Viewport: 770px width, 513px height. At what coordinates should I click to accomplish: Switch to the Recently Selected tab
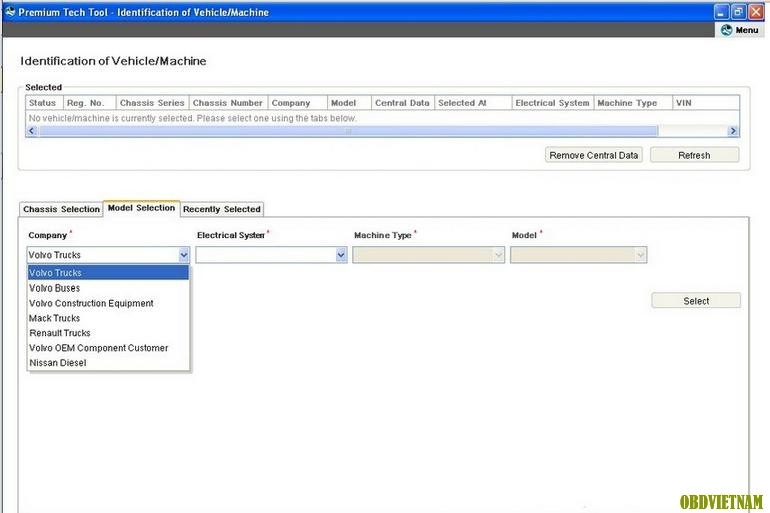221,209
